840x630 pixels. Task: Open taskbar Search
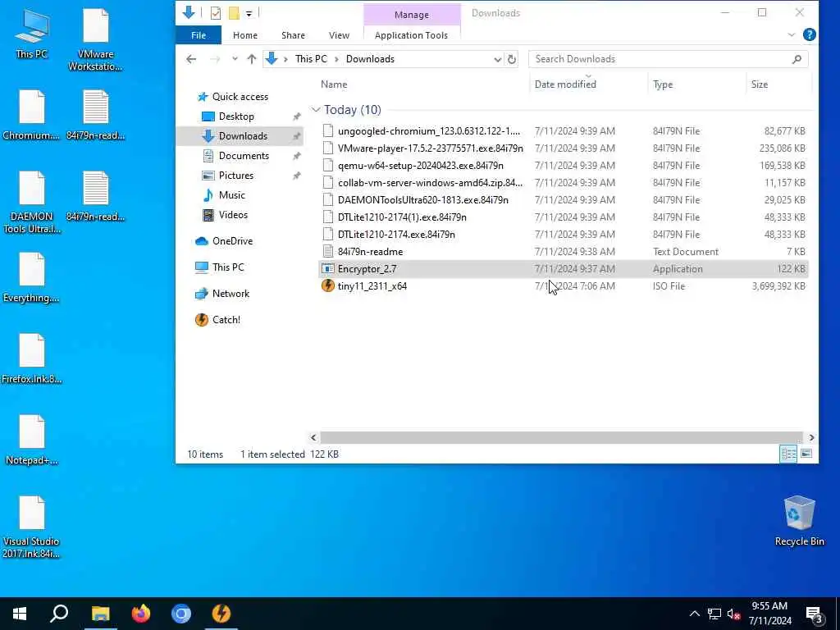(x=59, y=614)
